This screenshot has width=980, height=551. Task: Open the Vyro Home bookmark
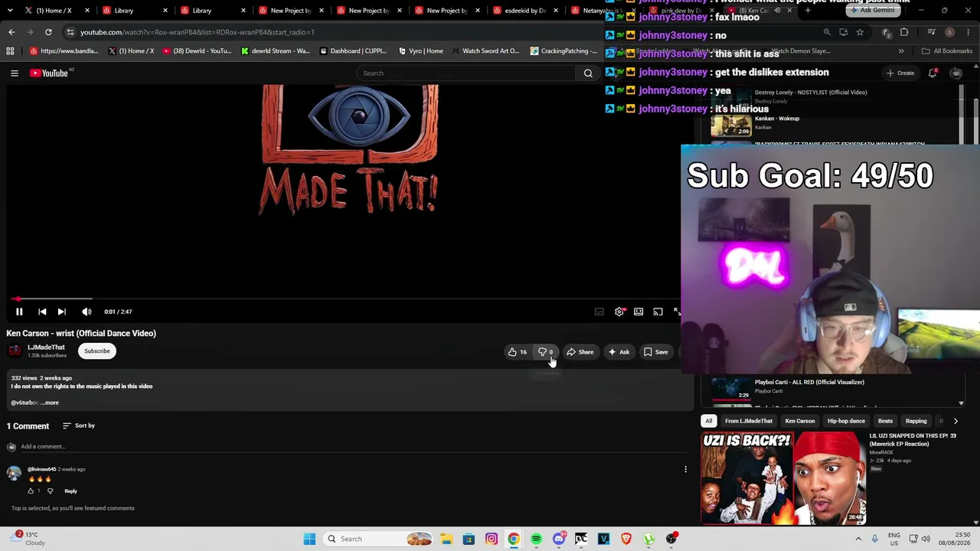(421, 51)
